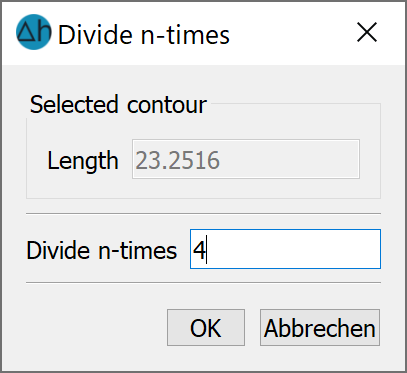Click blank area right of the number 4
Viewport: 407px width, 373px height.
click(x=293, y=249)
